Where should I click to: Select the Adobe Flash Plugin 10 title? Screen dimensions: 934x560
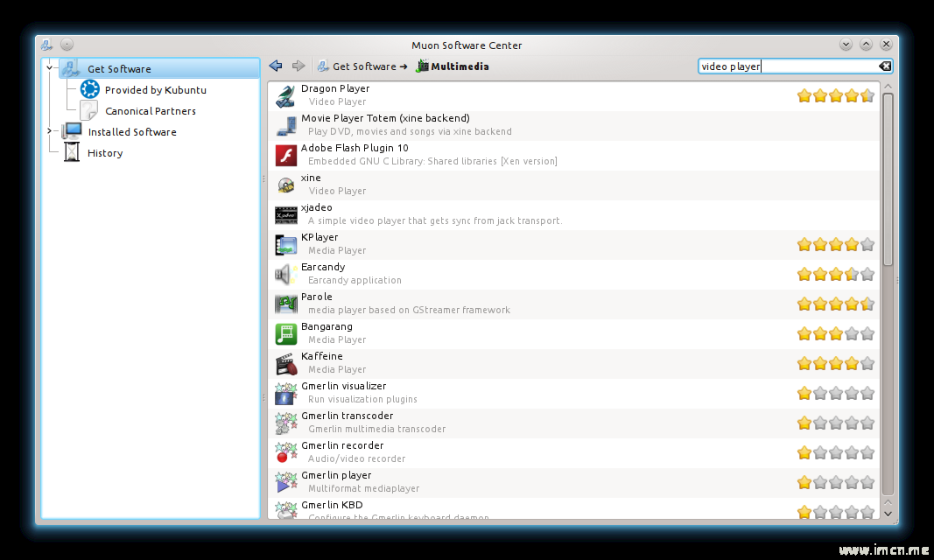[355, 148]
